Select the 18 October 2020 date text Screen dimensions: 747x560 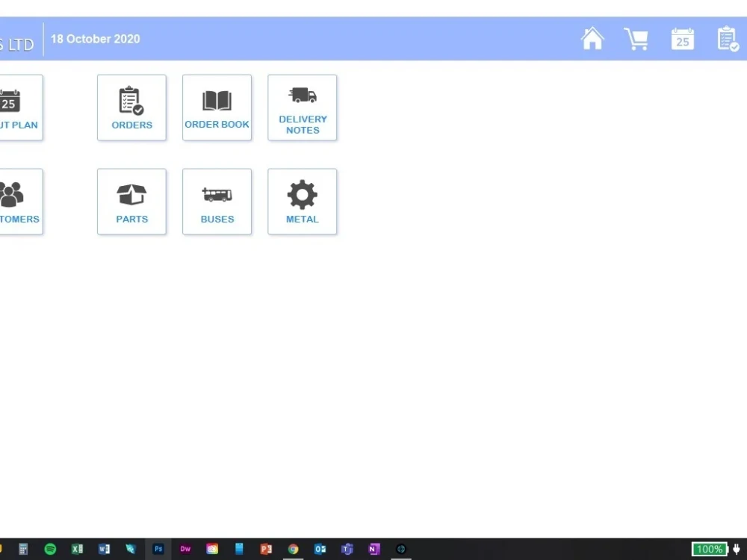point(95,39)
